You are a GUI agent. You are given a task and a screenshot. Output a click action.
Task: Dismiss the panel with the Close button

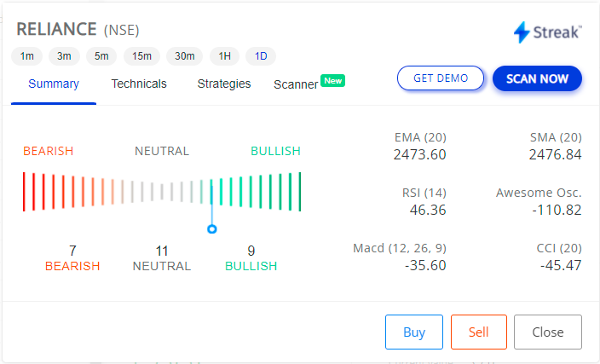point(547,332)
